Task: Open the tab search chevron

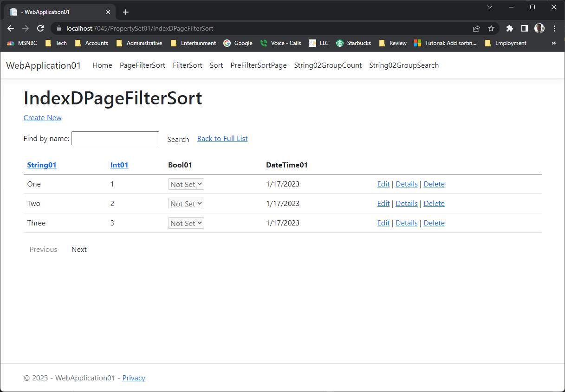Action: pos(489,7)
